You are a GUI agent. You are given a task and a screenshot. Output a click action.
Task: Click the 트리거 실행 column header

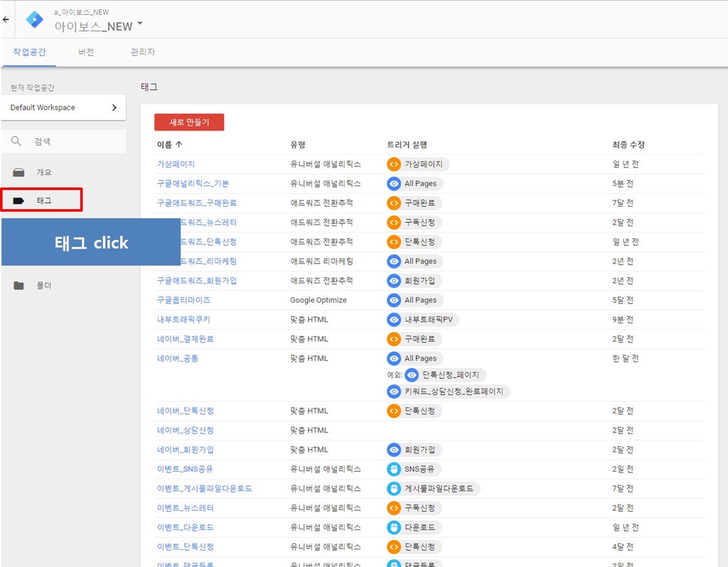pyautogui.click(x=407, y=145)
